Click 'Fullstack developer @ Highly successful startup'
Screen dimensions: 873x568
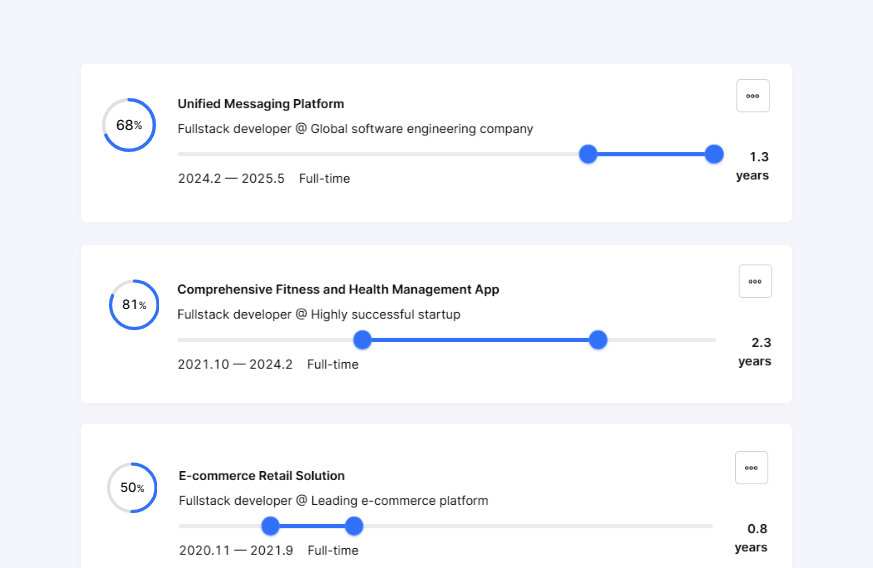tap(318, 315)
